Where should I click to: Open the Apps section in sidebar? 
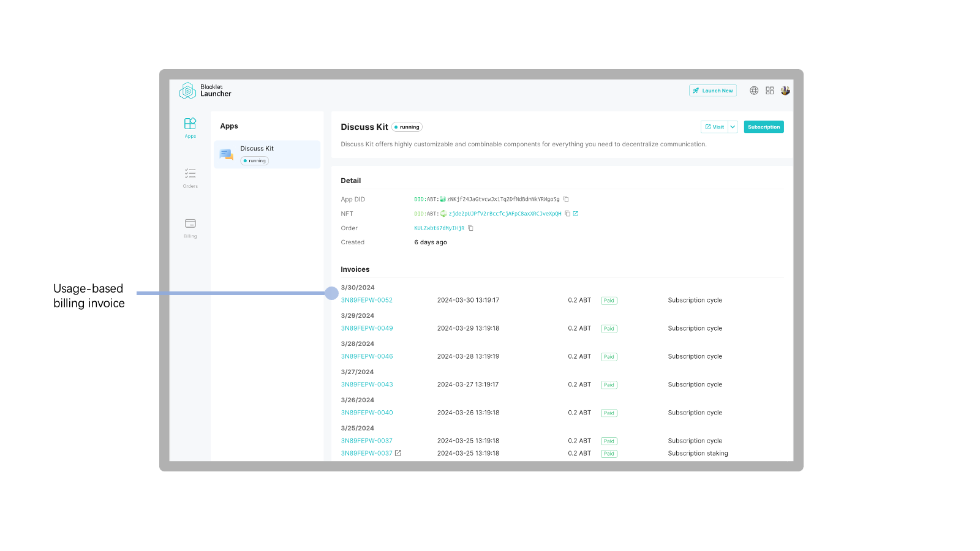tap(190, 127)
